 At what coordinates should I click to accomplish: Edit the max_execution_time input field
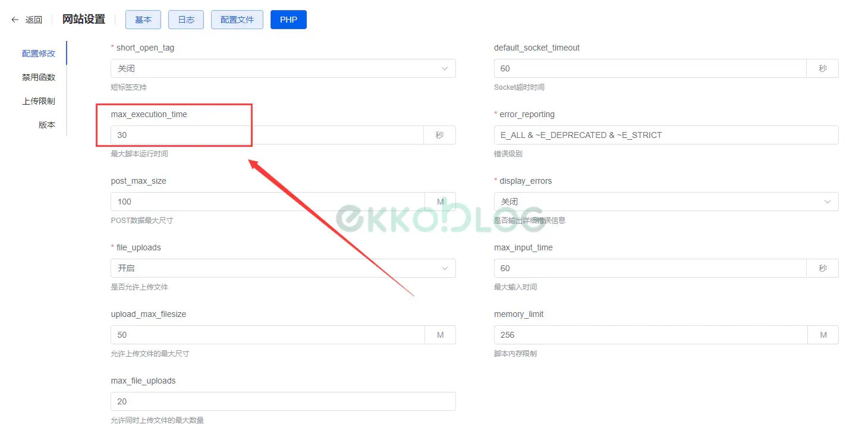coord(267,135)
